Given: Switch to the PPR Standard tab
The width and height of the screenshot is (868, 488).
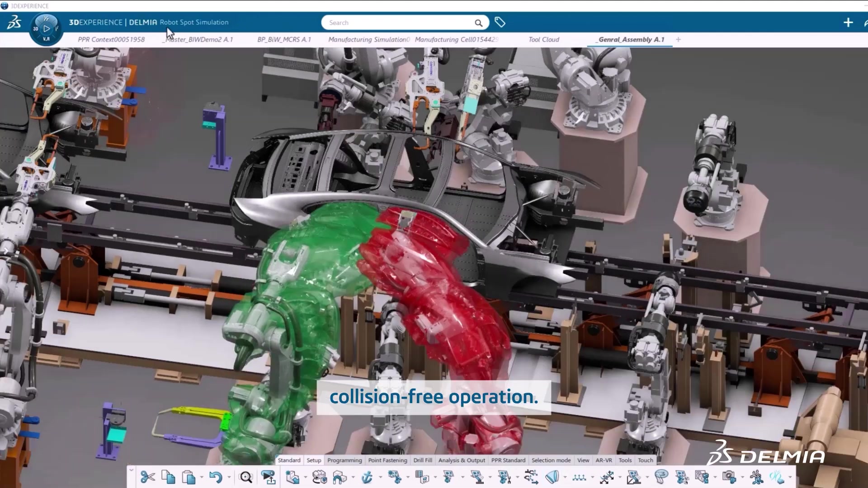Looking at the screenshot, I should tap(508, 460).
